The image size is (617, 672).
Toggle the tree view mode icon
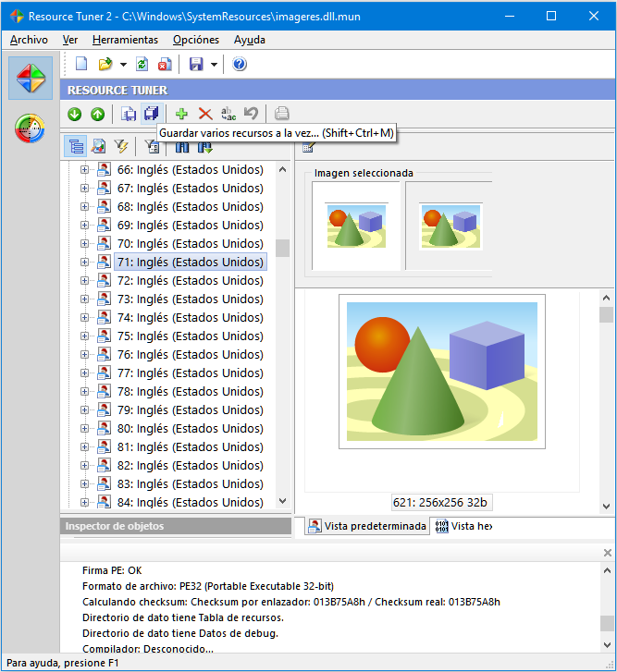click(76, 147)
